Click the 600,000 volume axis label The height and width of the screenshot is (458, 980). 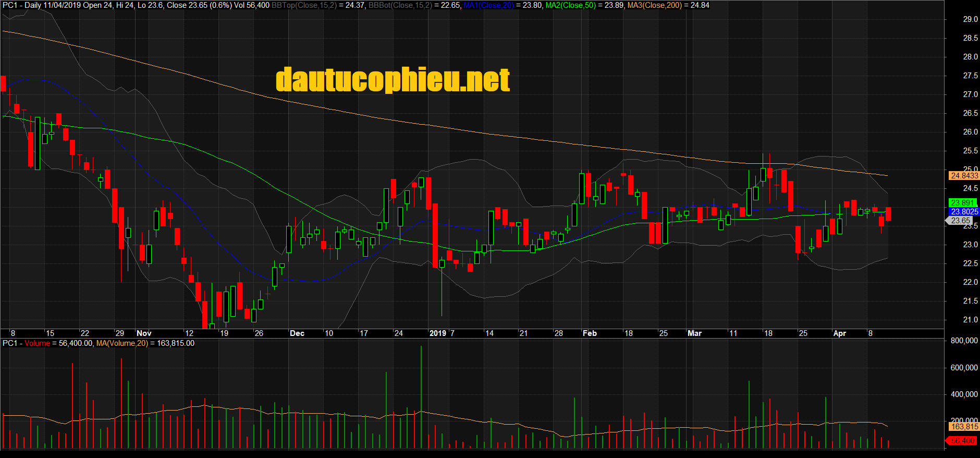[964, 368]
